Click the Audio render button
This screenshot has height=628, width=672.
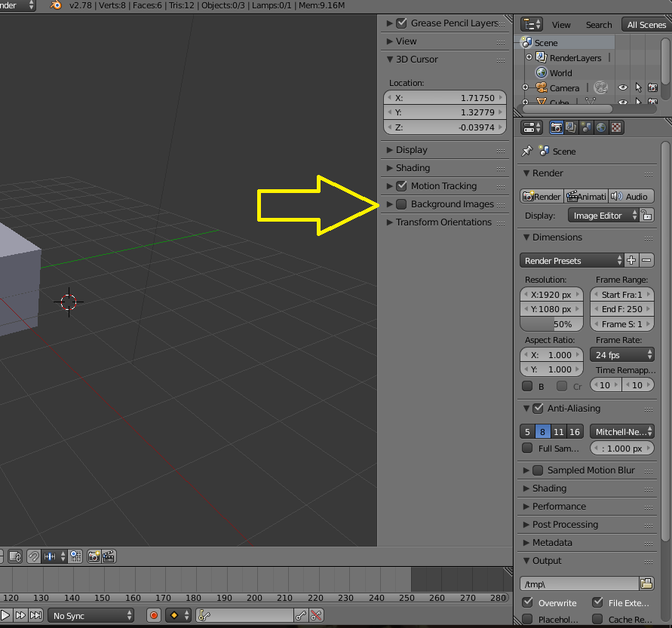click(631, 196)
